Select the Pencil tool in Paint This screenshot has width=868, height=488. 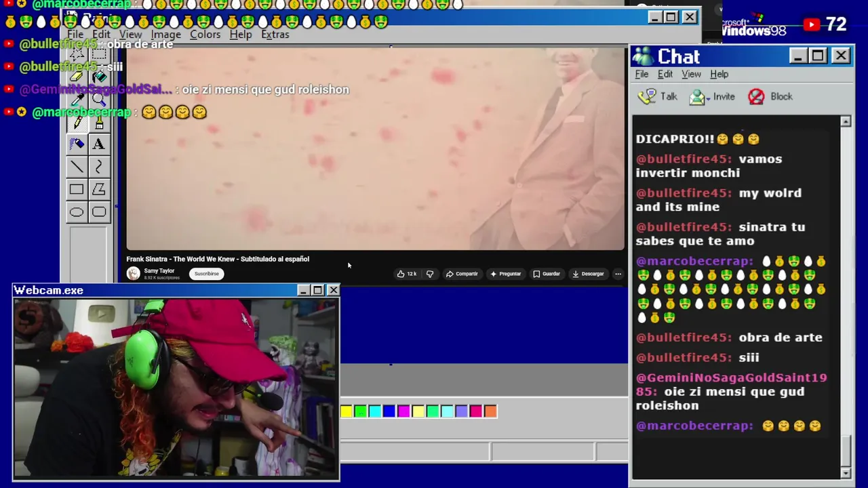click(77, 123)
